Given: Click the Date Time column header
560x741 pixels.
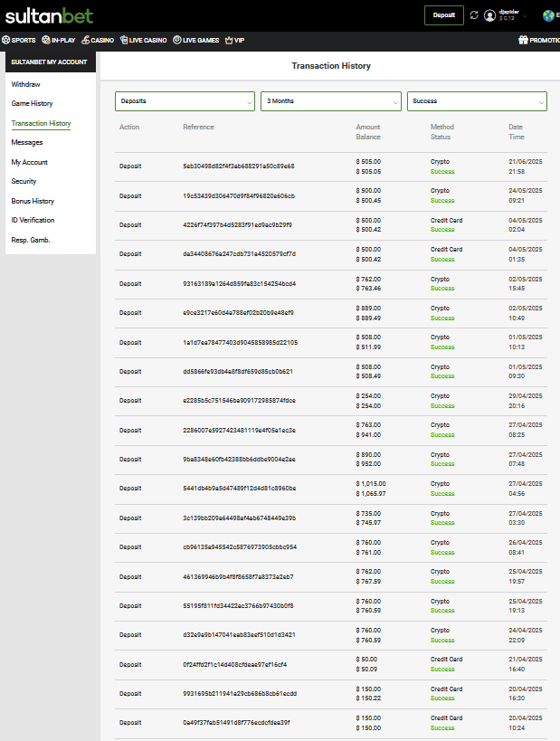Looking at the screenshot, I should coord(516,132).
